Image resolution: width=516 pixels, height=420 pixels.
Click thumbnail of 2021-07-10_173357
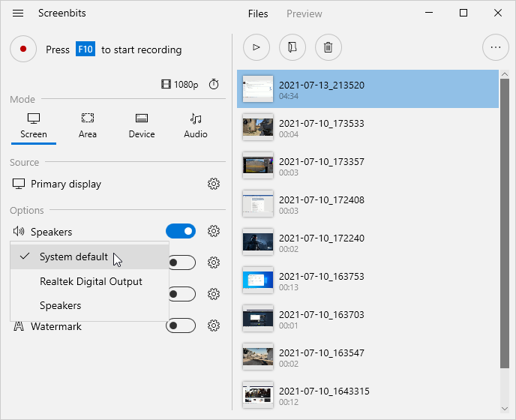pyautogui.click(x=258, y=165)
